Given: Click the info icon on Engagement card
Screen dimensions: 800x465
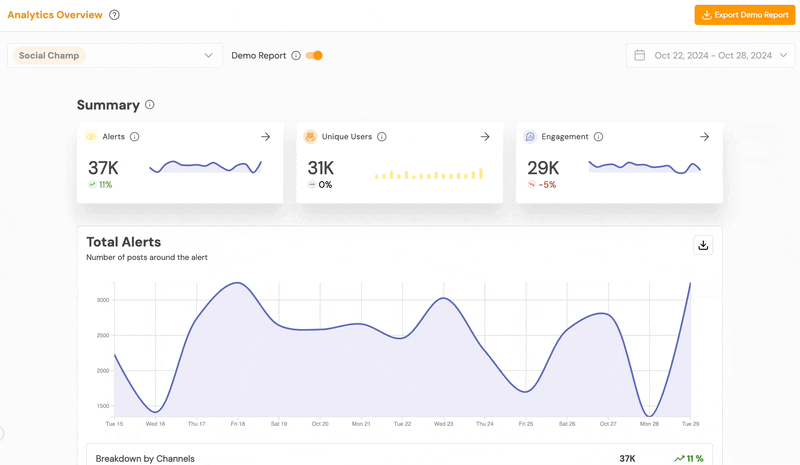Looking at the screenshot, I should pos(598,137).
